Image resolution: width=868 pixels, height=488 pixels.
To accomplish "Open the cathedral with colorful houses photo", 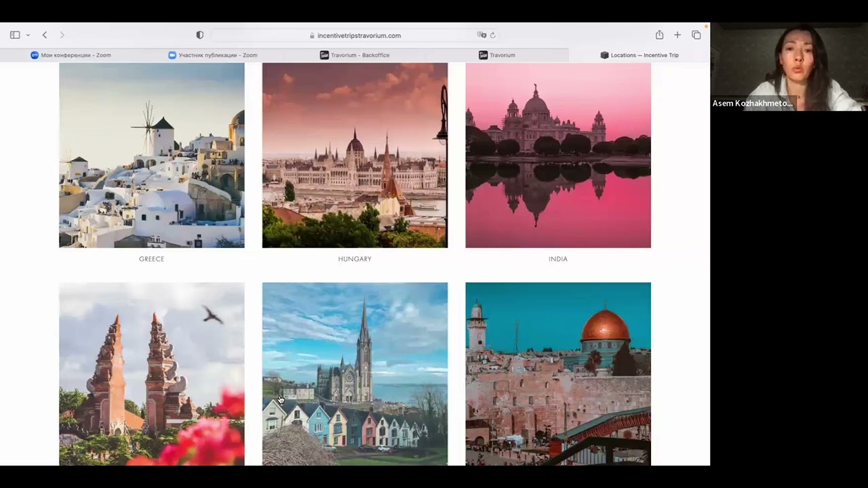I will [355, 374].
